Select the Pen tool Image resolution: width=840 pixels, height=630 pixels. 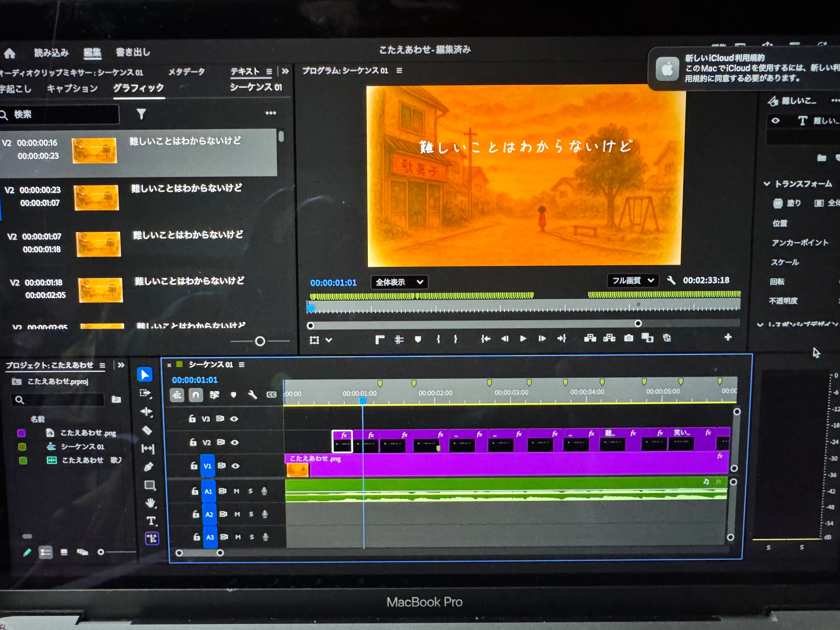[149, 467]
